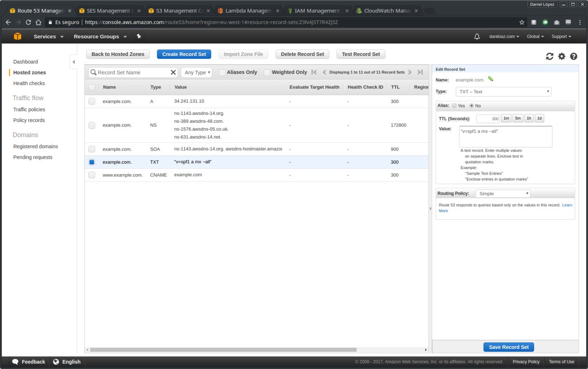The image size is (588, 369).
Task: Open the Route 53 settings gear
Action: pos(562,56)
